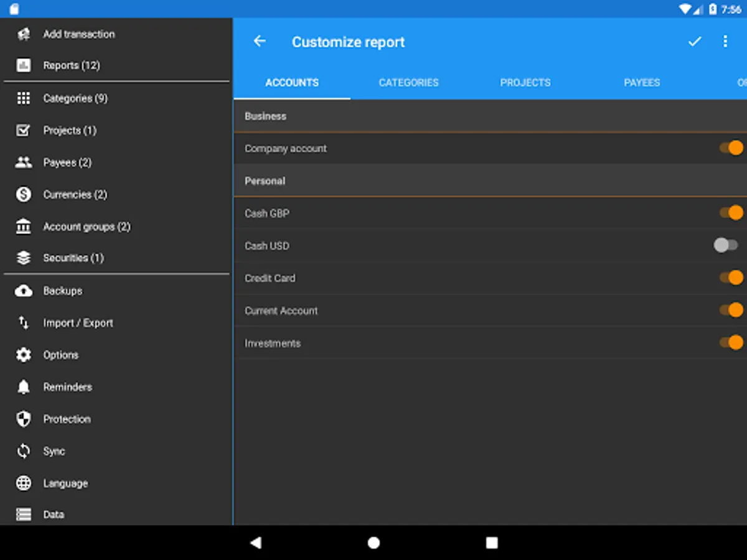Open the Payees people icon
Screen dimensions: 747x560
coord(24,162)
